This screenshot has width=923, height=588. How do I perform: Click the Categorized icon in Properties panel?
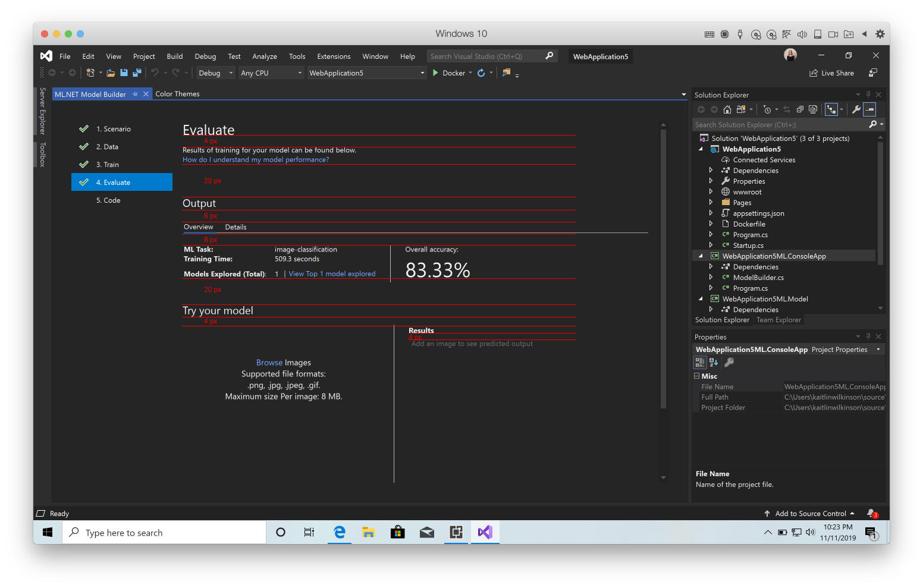[x=700, y=362]
